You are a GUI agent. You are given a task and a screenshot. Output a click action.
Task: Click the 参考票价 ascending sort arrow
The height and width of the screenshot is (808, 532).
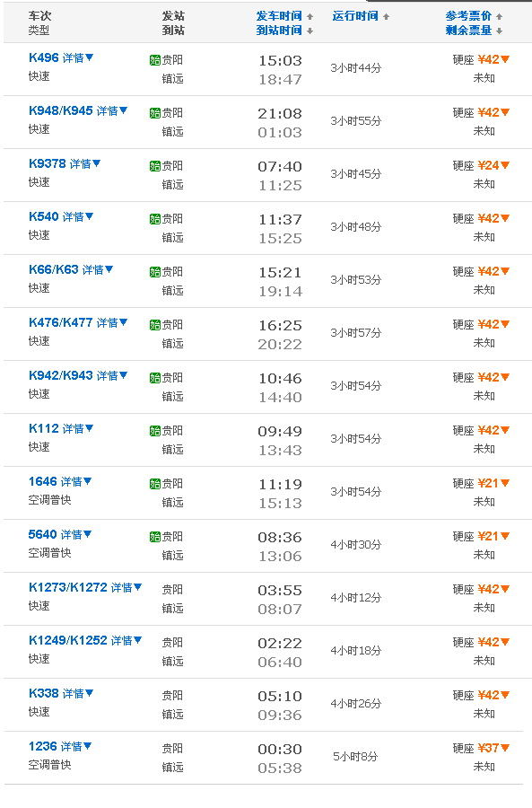(x=499, y=16)
